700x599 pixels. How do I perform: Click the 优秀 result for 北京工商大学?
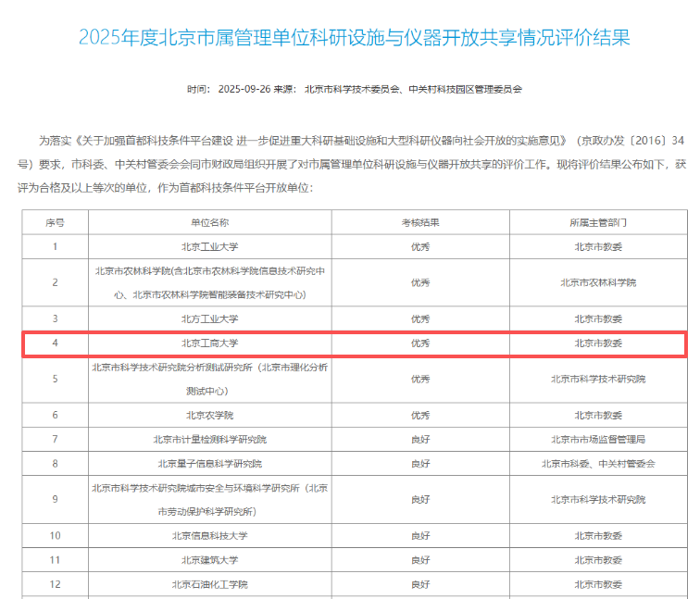click(x=419, y=343)
